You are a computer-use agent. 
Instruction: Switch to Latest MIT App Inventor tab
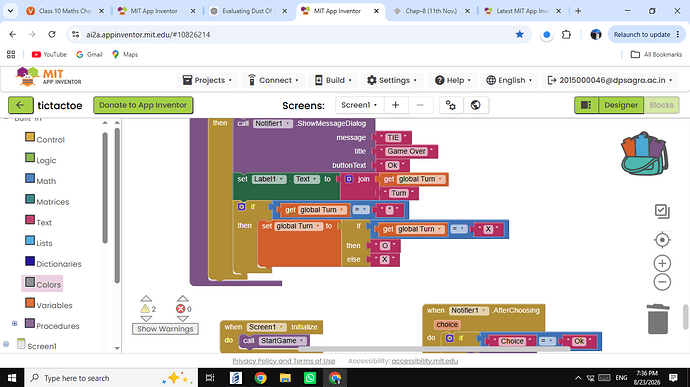tap(522, 11)
